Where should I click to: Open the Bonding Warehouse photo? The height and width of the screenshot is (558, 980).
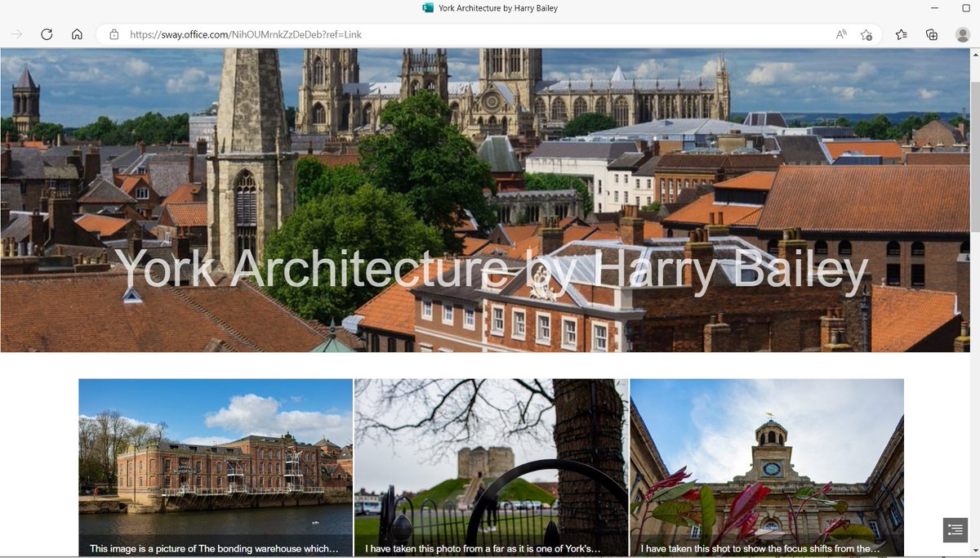pyautogui.click(x=216, y=467)
